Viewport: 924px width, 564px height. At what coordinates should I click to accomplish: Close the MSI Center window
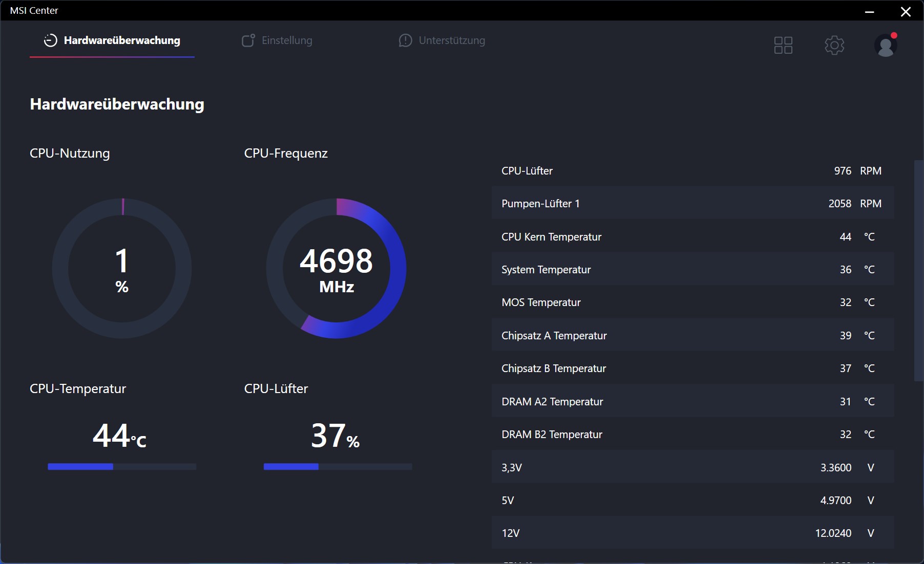tap(906, 11)
